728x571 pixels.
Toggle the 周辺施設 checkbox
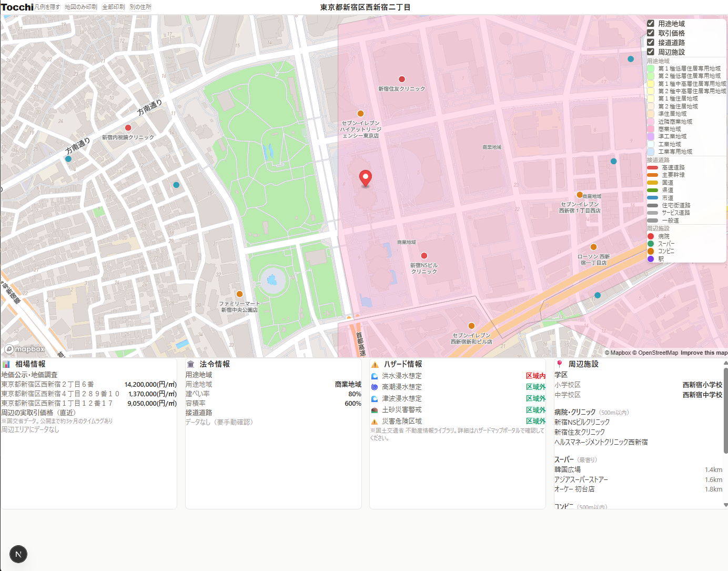[x=651, y=52]
